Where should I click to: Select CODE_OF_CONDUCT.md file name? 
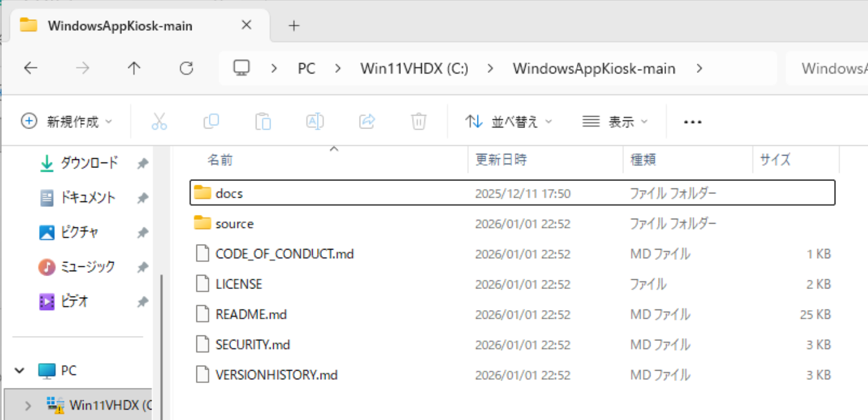[x=285, y=254]
